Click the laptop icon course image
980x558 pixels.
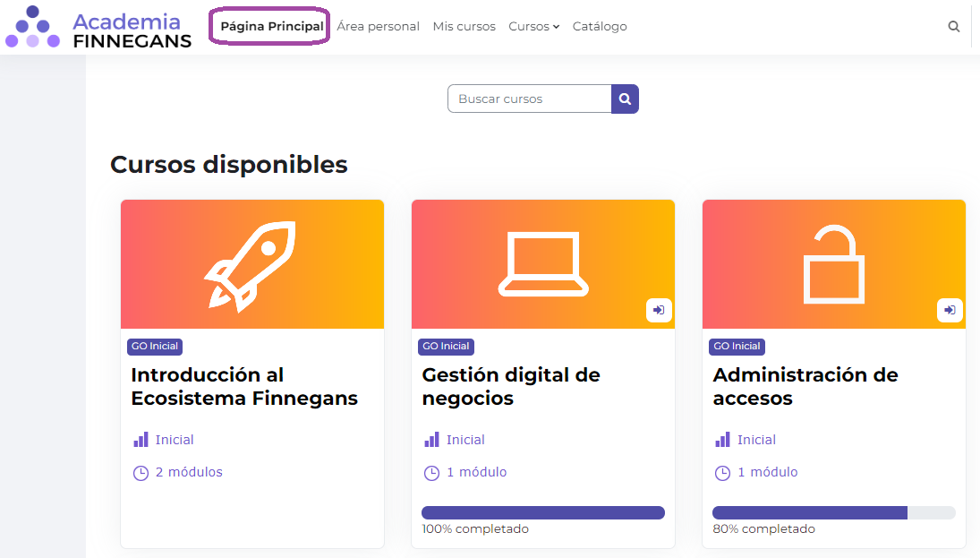[x=542, y=264]
